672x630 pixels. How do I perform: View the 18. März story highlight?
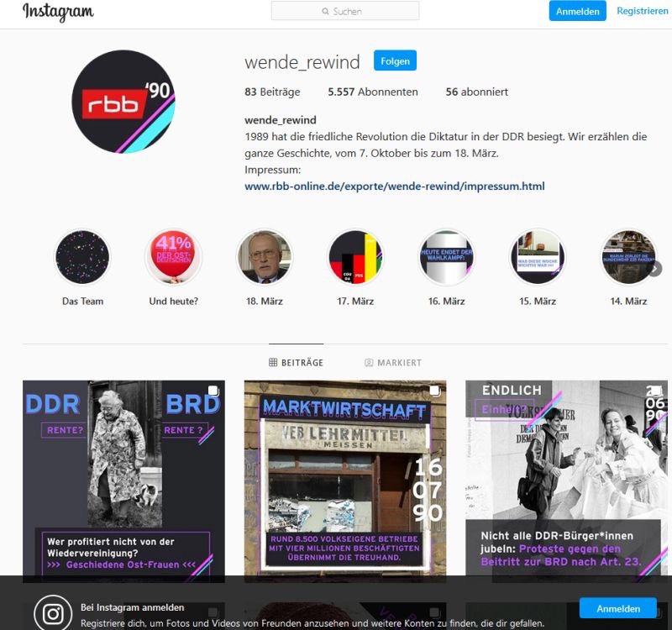265,258
